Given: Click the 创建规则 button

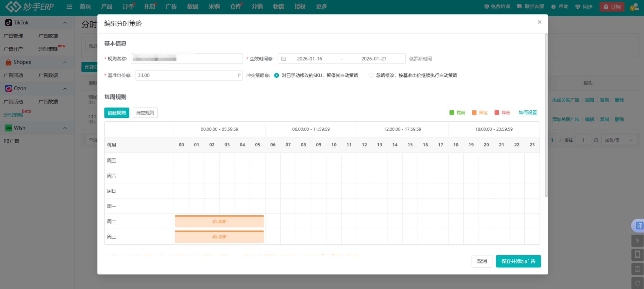Looking at the screenshot, I should tap(116, 113).
